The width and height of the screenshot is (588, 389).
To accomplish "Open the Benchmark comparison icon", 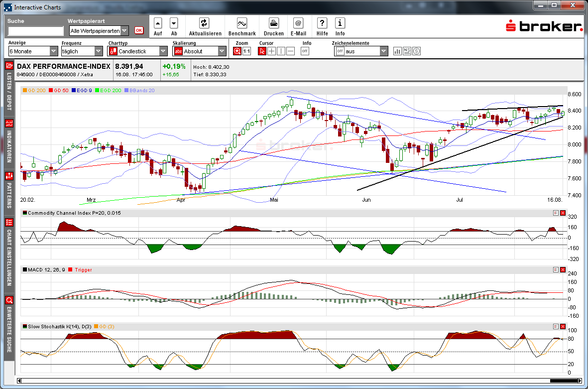I will 242,23.
